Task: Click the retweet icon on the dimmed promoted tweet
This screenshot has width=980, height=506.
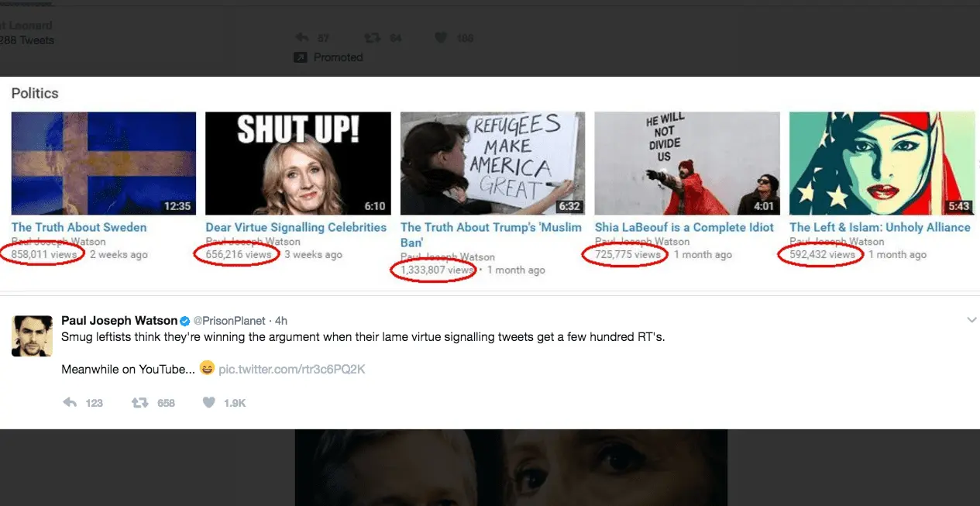Action: (373, 37)
